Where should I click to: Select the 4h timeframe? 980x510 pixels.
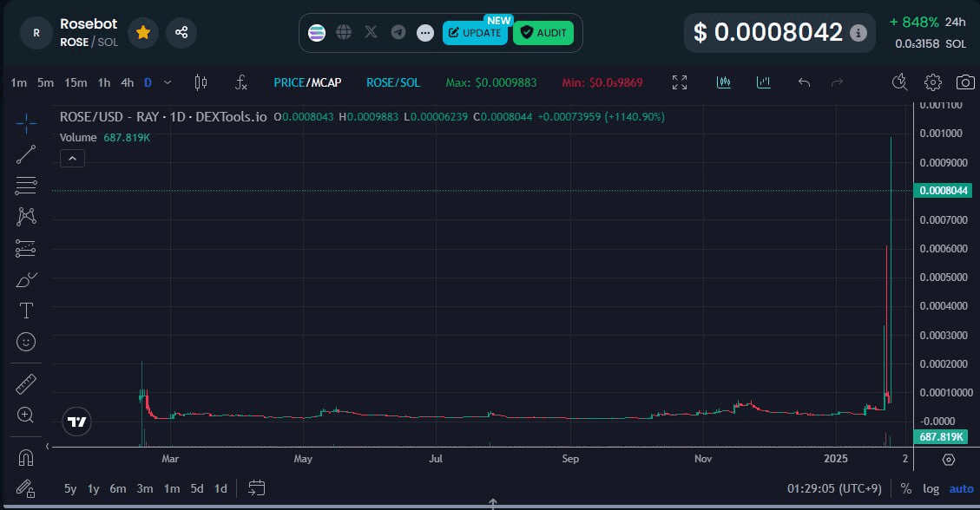pyautogui.click(x=127, y=82)
